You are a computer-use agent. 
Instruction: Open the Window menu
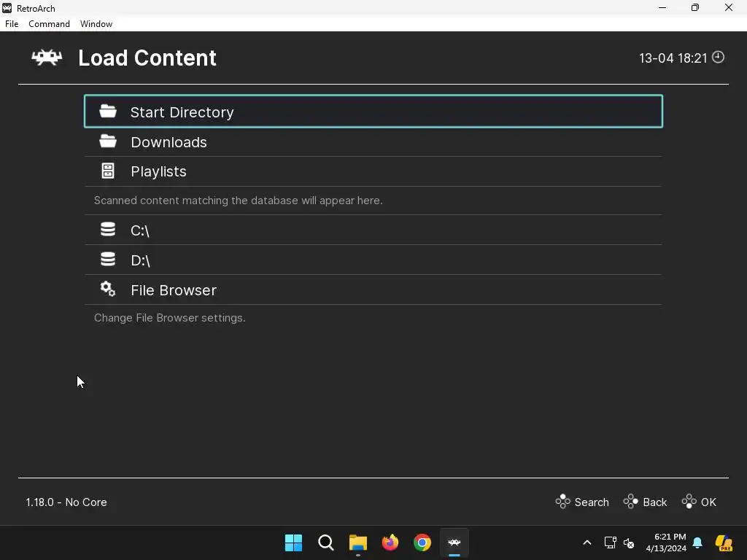96,24
